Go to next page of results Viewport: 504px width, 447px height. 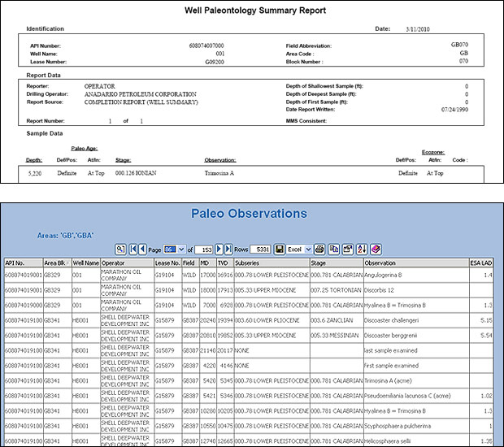219,249
